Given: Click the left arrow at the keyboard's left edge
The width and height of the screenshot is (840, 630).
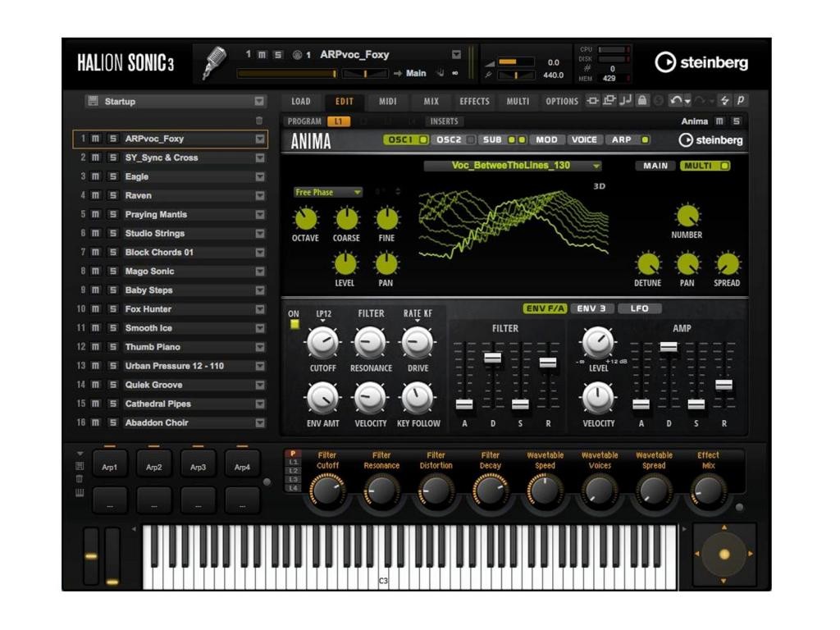Looking at the screenshot, I should [134, 529].
